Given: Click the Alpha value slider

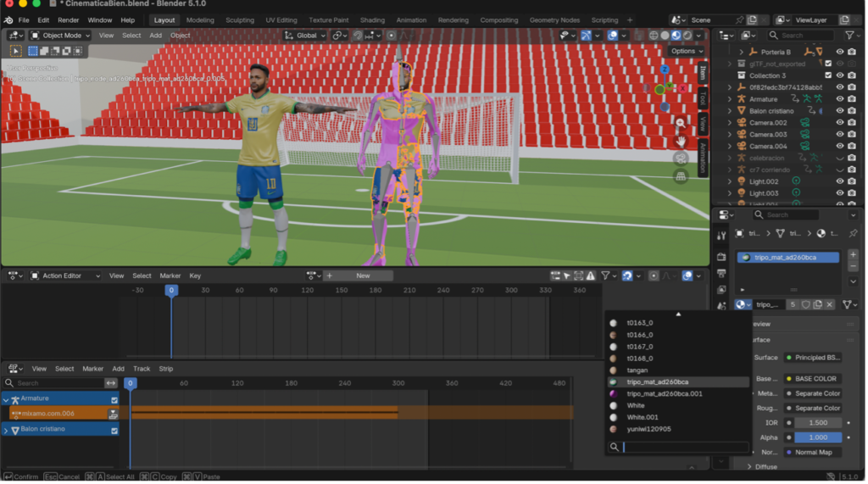Looking at the screenshot, I should coord(817,437).
